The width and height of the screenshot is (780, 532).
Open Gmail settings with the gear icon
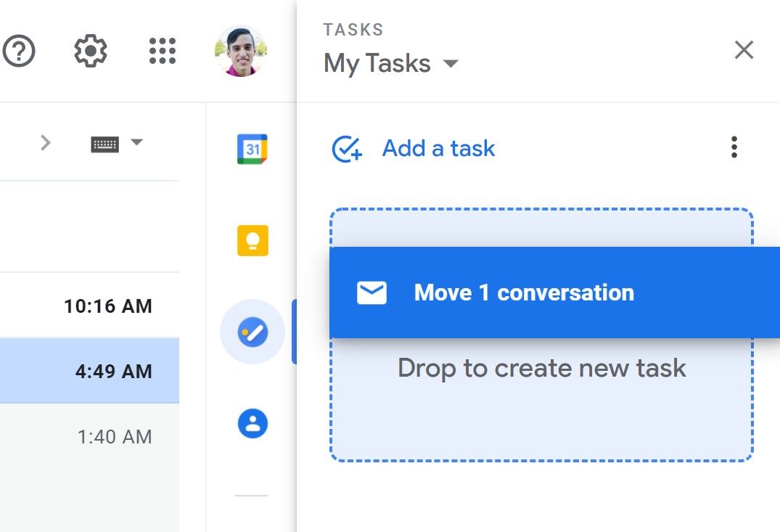[91, 50]
